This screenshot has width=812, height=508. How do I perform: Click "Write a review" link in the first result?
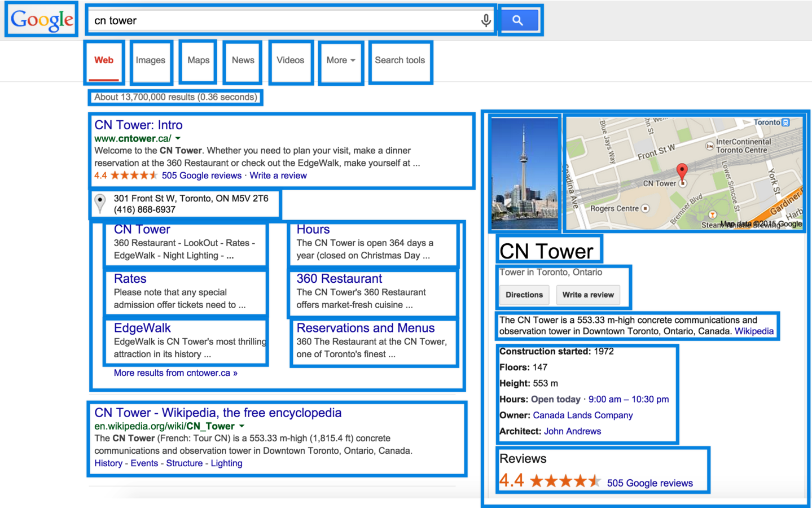point(278,176)
